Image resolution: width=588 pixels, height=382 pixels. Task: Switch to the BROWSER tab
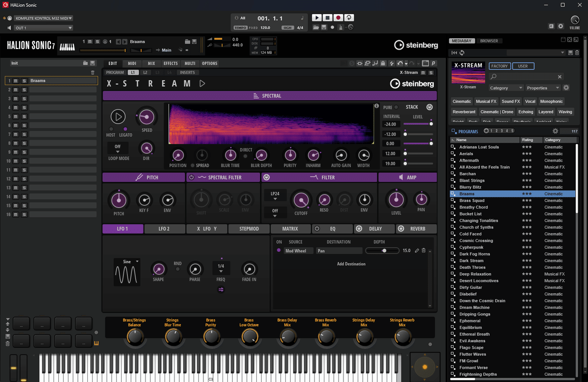(x=489, y=41)
